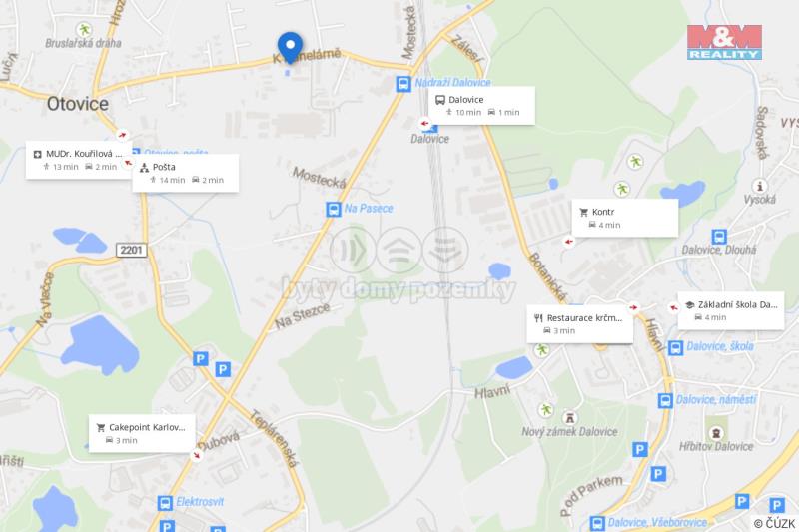Click the blue property location pin
The height and width of the screenshot is (532, 799).
(x=290, y=47)
